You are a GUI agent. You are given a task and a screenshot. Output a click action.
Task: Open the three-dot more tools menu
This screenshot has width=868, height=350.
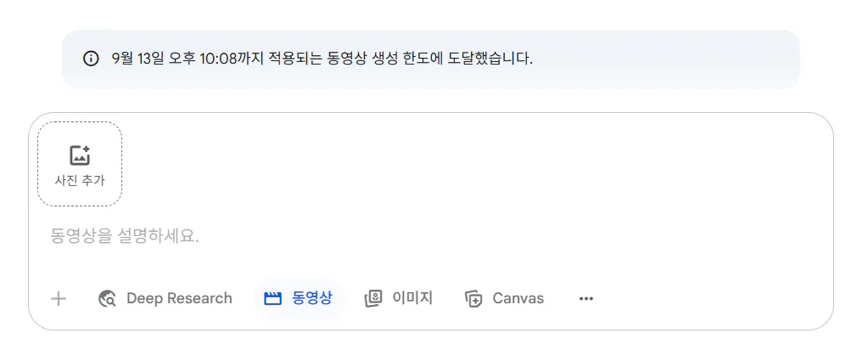[585, 298]
